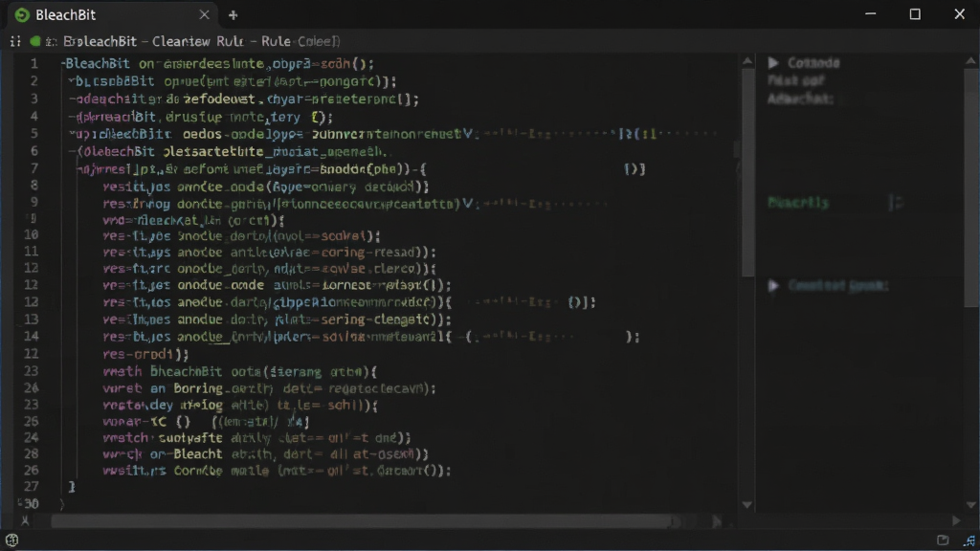
Task: Click the side panel's vertical scrollbar thumb
Action: click(970, 187)
